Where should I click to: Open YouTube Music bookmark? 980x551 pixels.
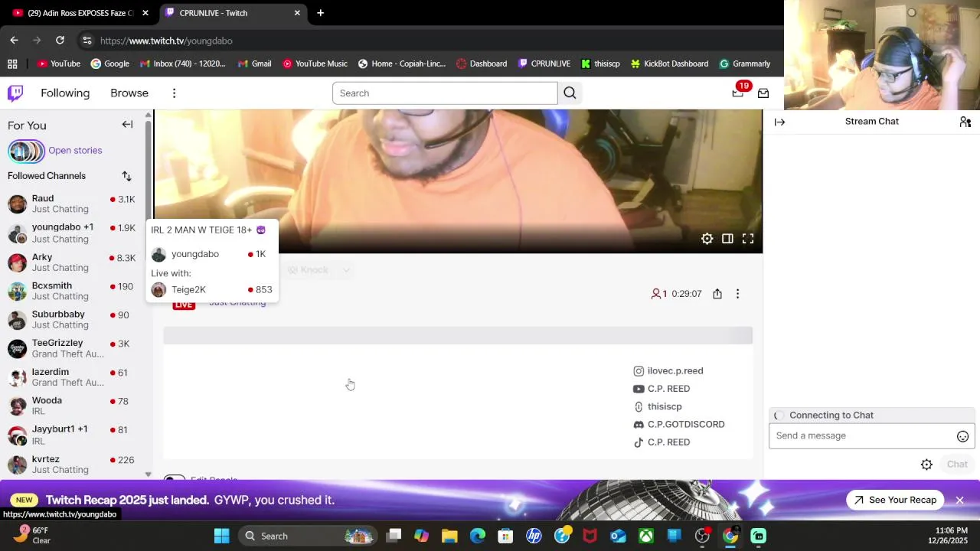(315, 64)
